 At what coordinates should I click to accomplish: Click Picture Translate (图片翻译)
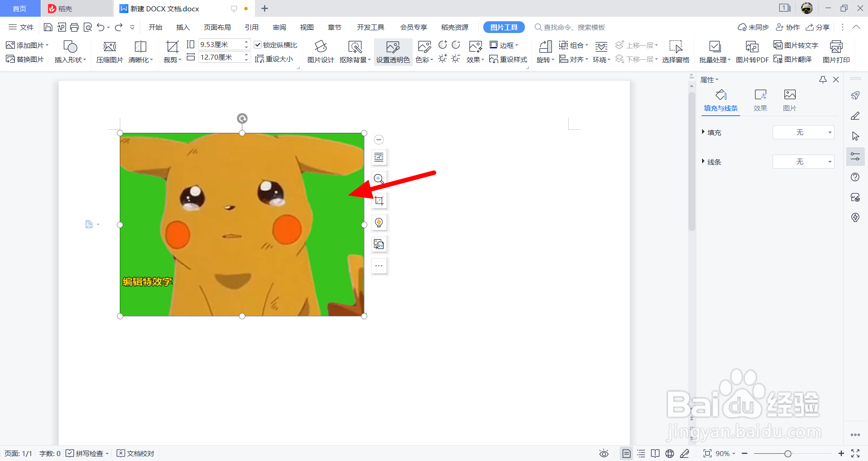793,59
